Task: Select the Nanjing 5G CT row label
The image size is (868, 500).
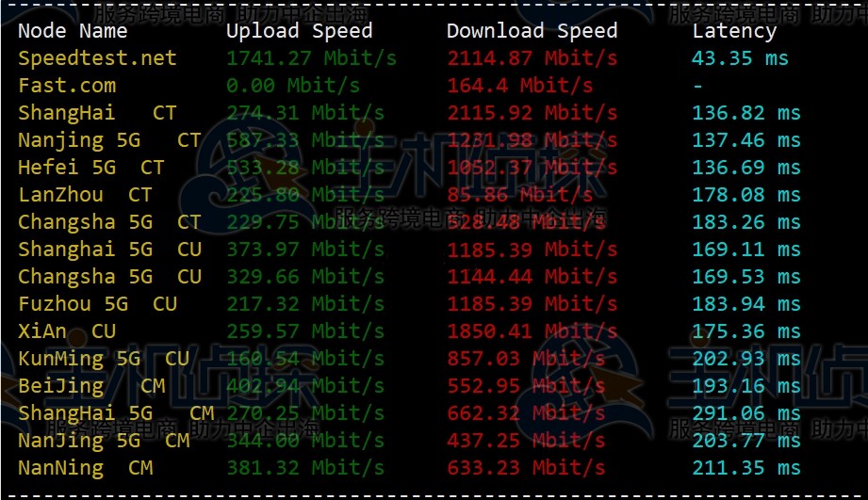Action: pos(109,140)
